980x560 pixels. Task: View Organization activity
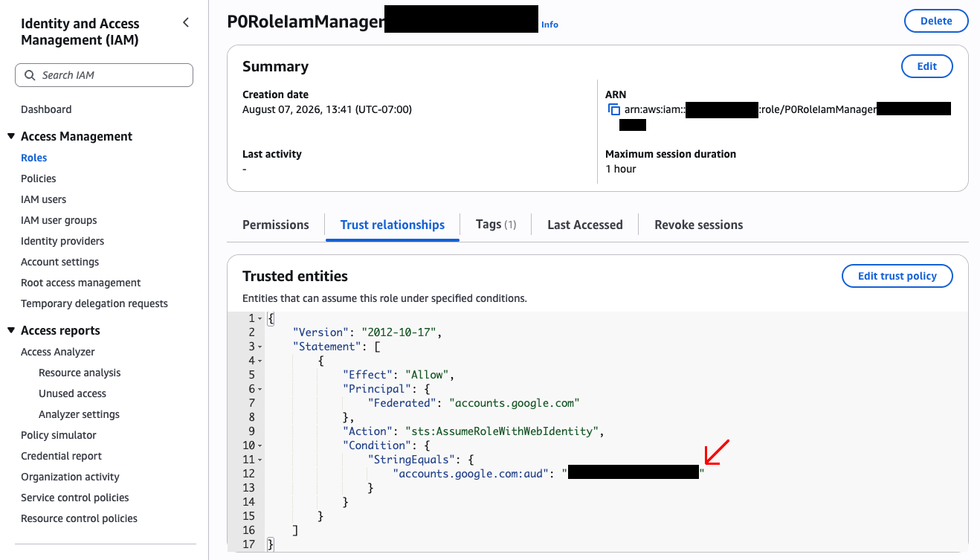(70, 477)
